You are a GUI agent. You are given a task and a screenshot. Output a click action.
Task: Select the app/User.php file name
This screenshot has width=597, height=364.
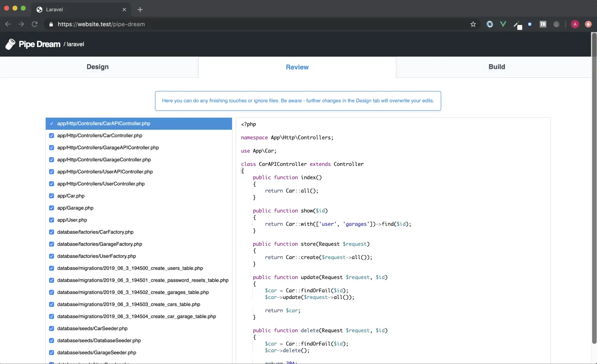(x=72, y=220)
